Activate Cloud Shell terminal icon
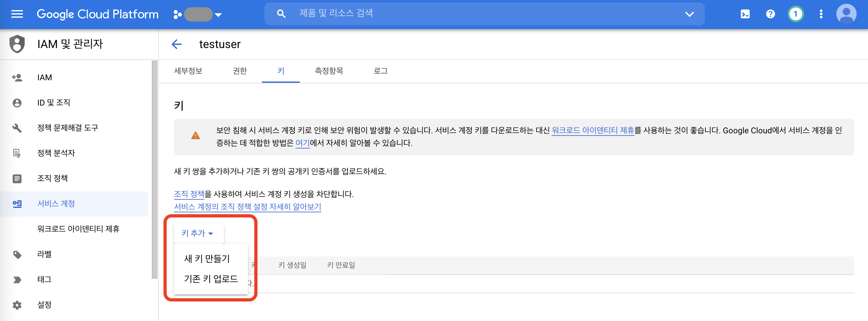Image resolution: width=868 pixels, height=321 pixels. 745,14
